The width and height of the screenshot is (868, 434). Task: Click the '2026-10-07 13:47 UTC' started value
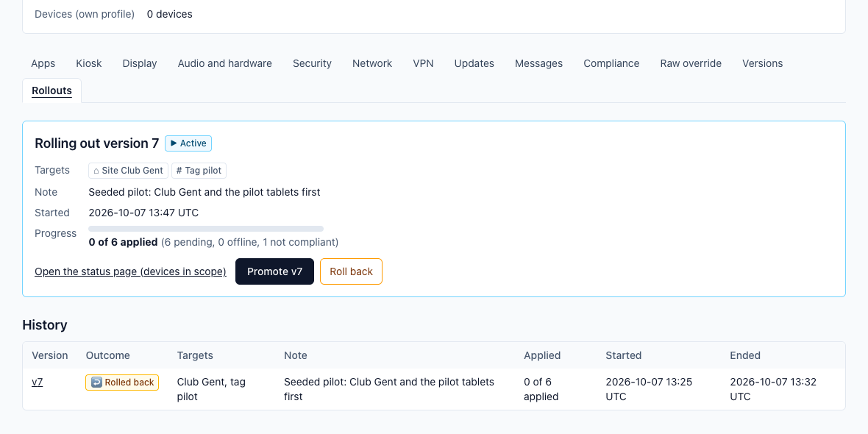[x=143, y=213]
